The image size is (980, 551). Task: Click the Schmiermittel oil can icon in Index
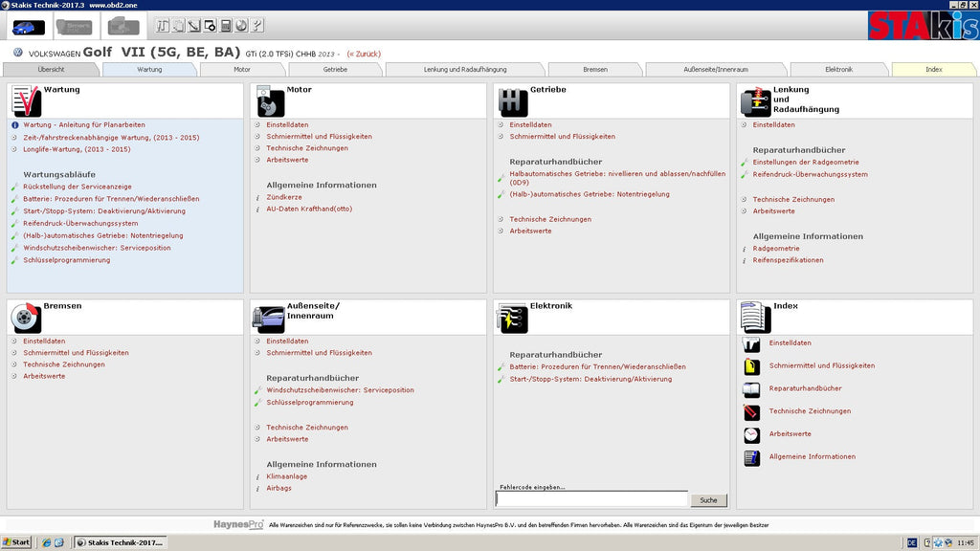(752, 366)
